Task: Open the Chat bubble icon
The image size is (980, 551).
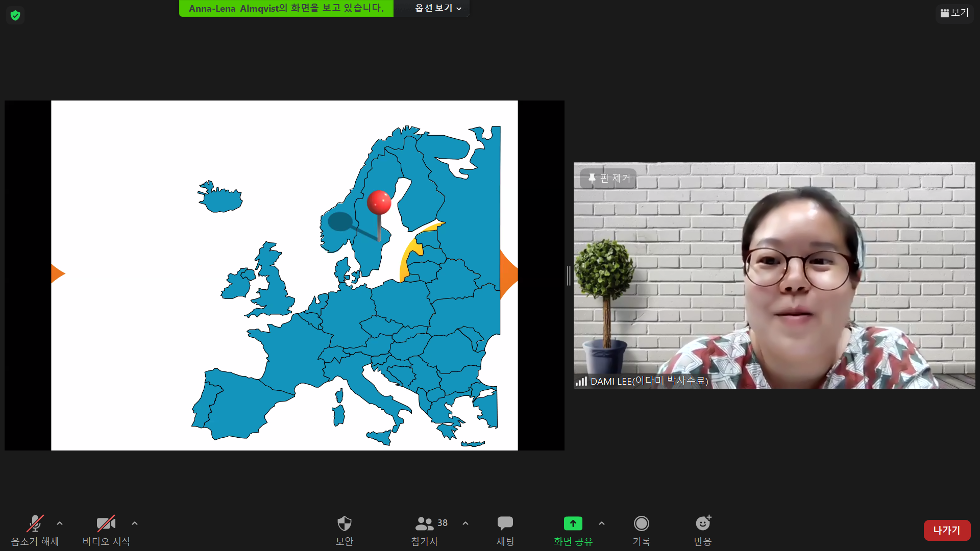Action: click(505, 523)
